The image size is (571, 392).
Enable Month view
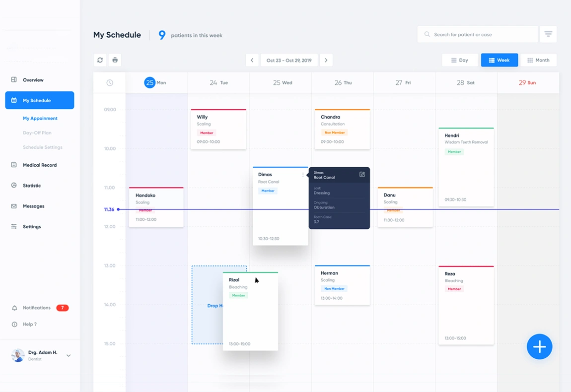[539, 60]
